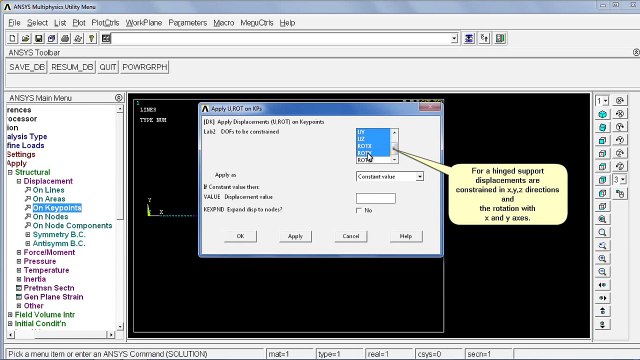Image resolution: width=640 pixels, height=360 pixels.
Task: Click the RESUM_DB toolbar button
Action: click(72, 67)
